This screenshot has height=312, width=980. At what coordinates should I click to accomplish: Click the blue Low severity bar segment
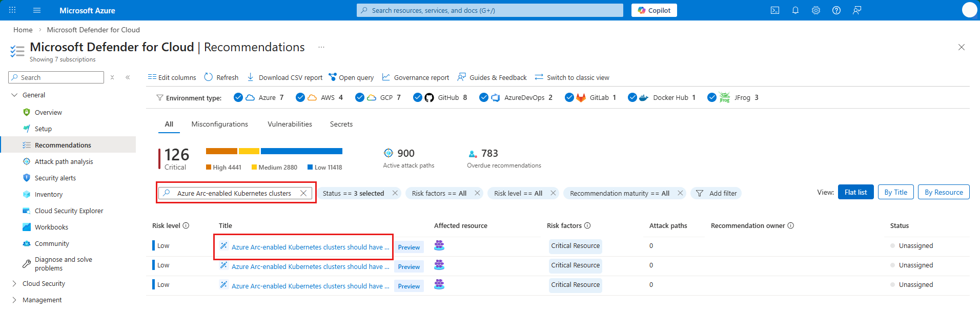301,151
